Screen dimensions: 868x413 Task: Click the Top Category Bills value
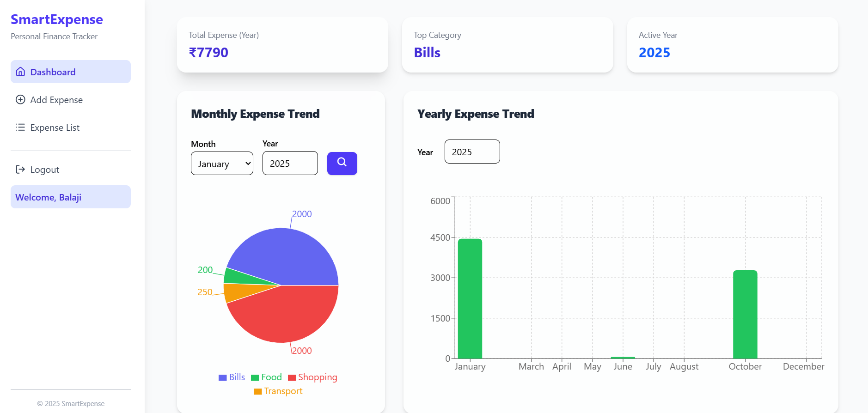click(427, 53)
